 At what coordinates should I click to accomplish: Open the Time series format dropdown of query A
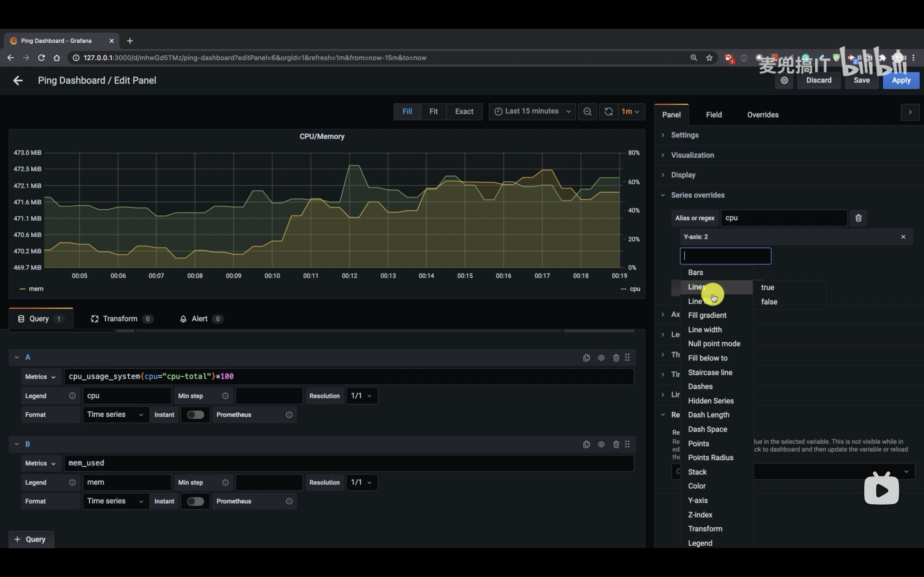pos(115,415)
